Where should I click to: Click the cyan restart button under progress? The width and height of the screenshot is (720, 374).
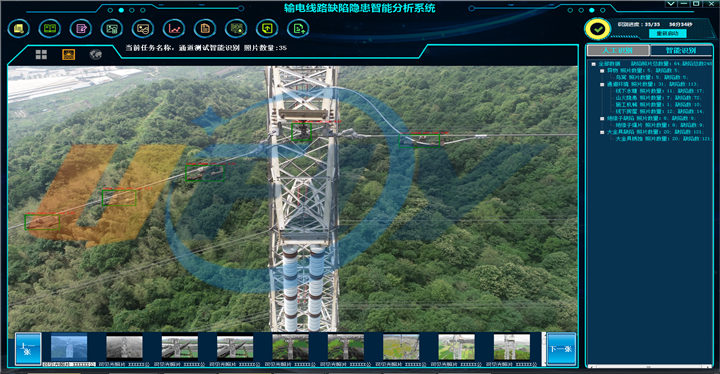[667, 34]
